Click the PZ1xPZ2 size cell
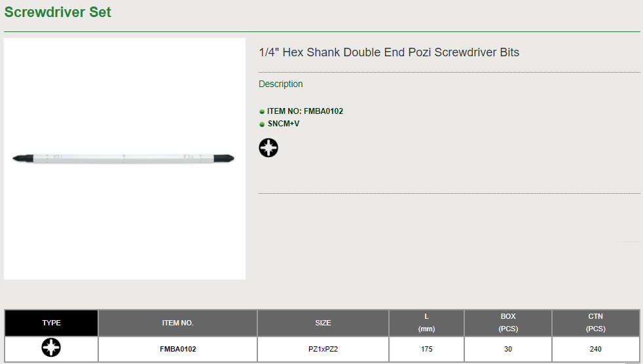The height and width of the screenshot is (364, 643). coord(323,349)
